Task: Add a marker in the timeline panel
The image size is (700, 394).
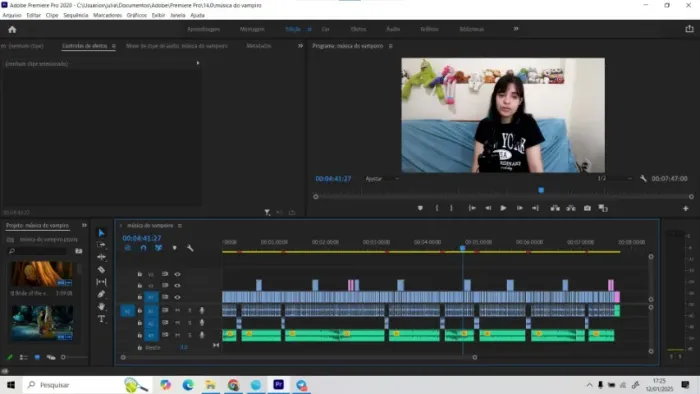Action: point(175,248)
